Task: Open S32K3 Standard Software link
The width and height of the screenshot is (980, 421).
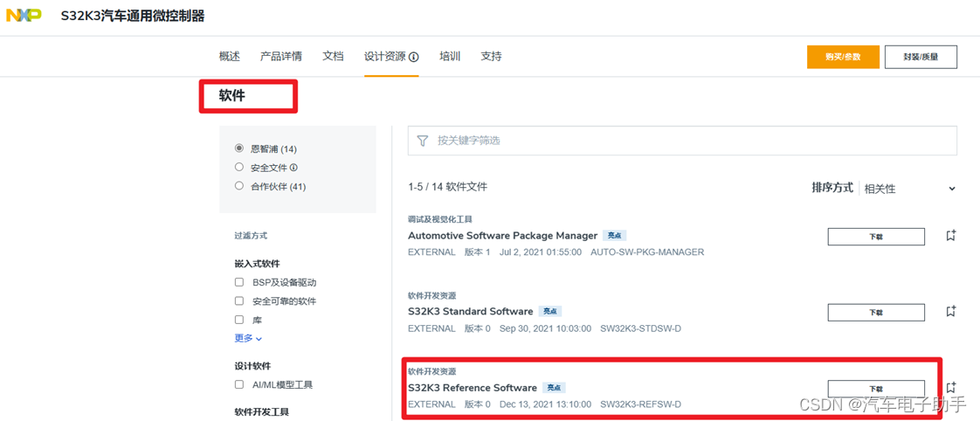Action: [x=470, y=311]
